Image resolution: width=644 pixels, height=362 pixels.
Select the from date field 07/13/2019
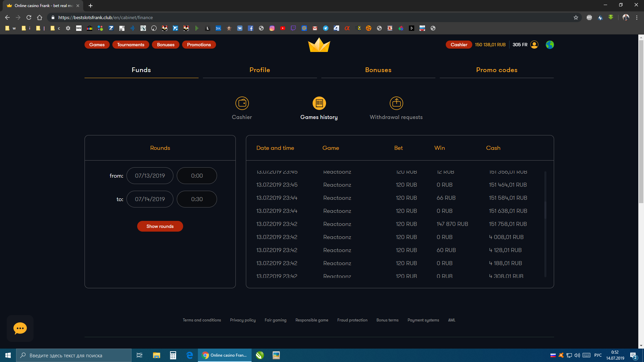[150, 176]
